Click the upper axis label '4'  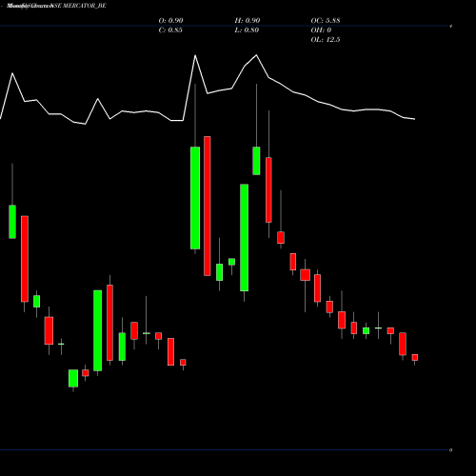pyautogui.click(x=451, y=26)
